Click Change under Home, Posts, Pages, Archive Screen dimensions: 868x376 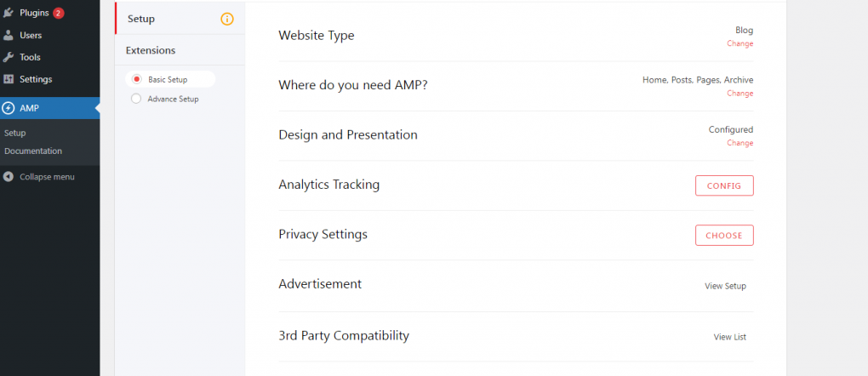pos(740,94)
